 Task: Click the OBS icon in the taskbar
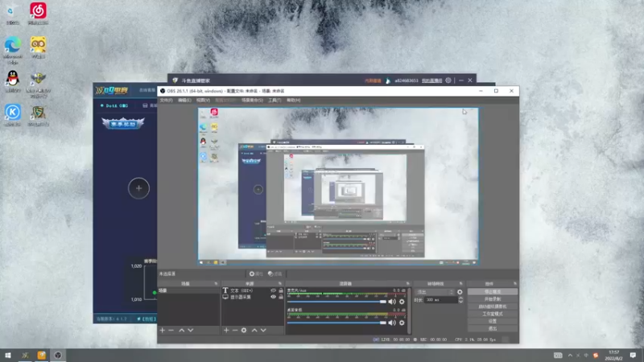58,356
